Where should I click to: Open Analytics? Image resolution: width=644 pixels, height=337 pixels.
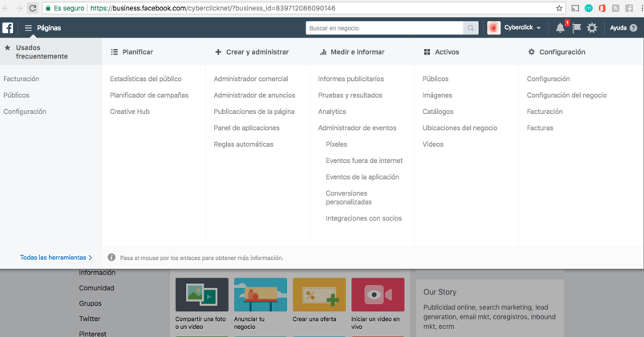tap(332, 112)
